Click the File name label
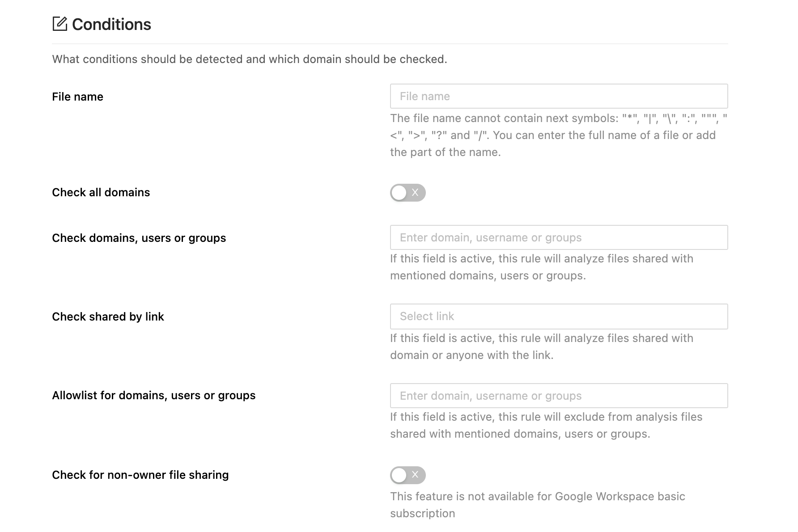 tap(77, 97)
